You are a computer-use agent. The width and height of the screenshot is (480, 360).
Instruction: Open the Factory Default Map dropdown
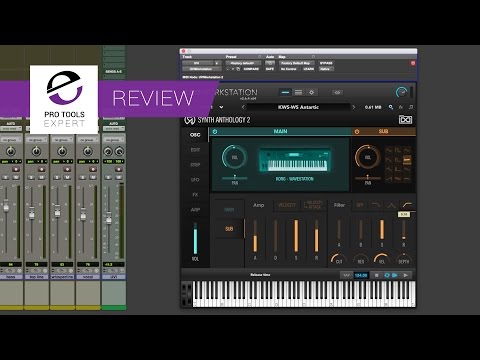tap(296, 63)
